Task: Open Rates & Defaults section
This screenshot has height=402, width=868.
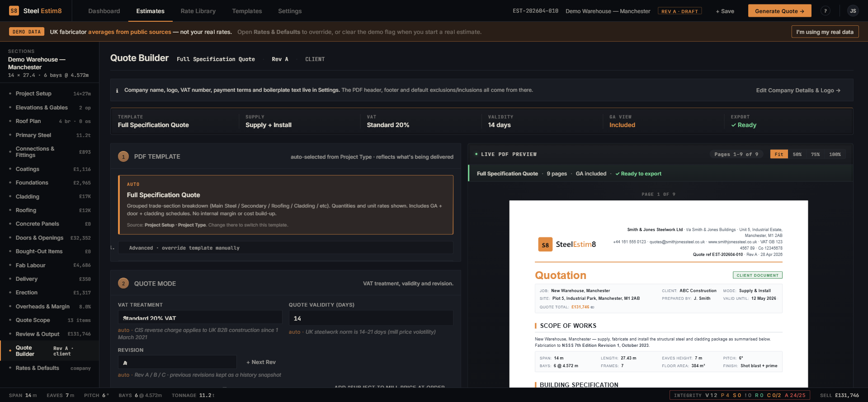Action: click(50, 368)
